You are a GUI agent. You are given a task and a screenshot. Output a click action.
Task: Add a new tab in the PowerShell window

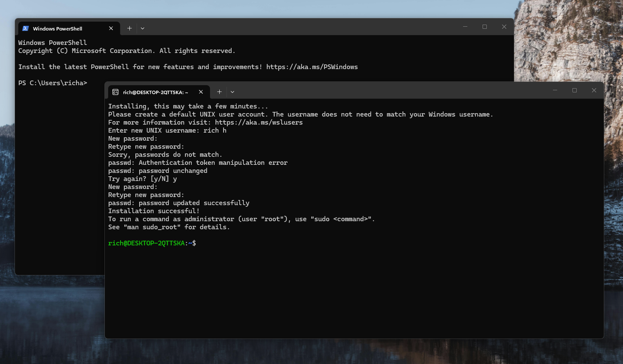tap(130, 28)
